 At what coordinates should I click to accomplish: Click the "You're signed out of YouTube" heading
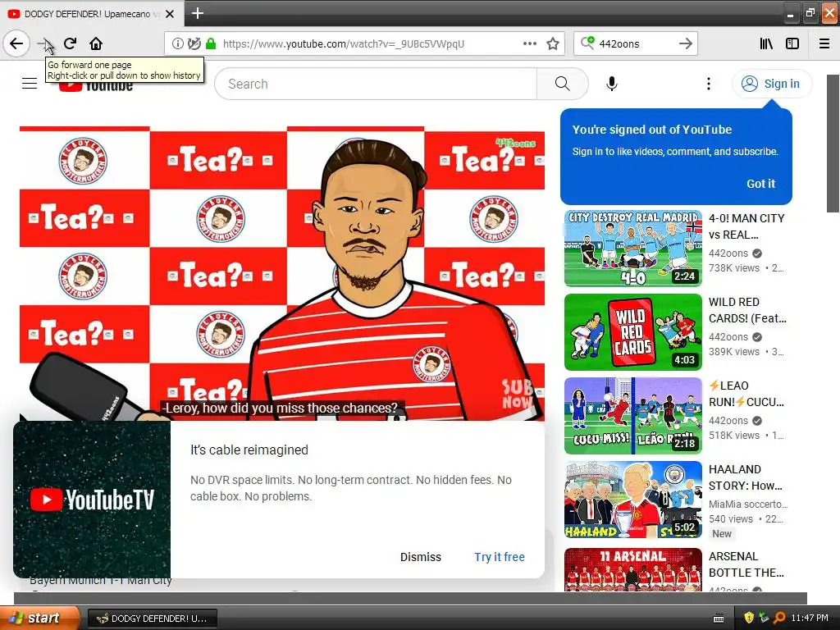coord(651,130)
